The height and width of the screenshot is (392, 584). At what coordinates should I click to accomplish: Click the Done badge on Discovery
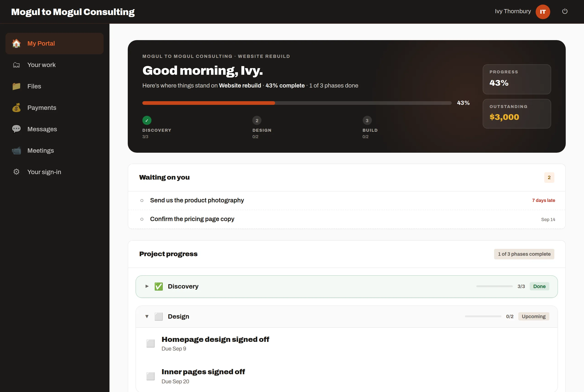(x=539, y=286)
